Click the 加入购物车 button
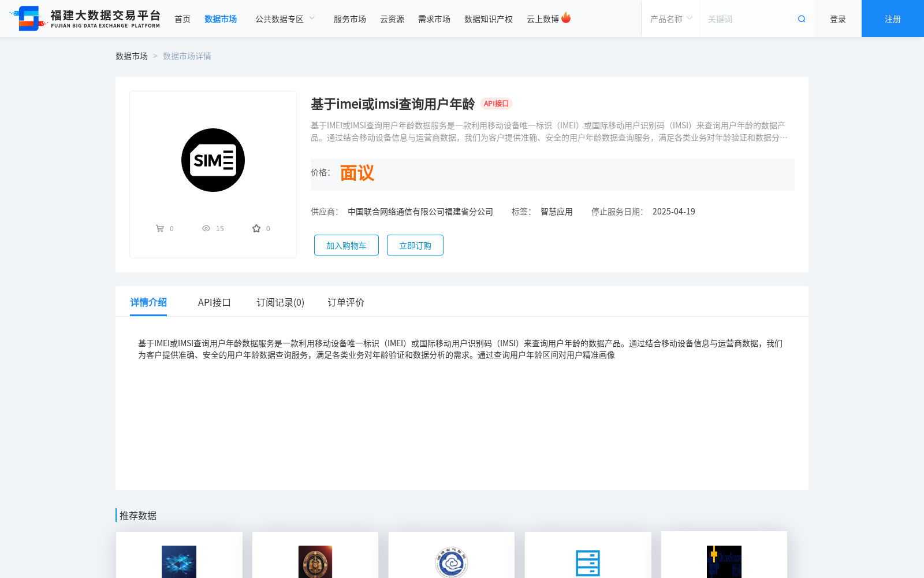 346,245
